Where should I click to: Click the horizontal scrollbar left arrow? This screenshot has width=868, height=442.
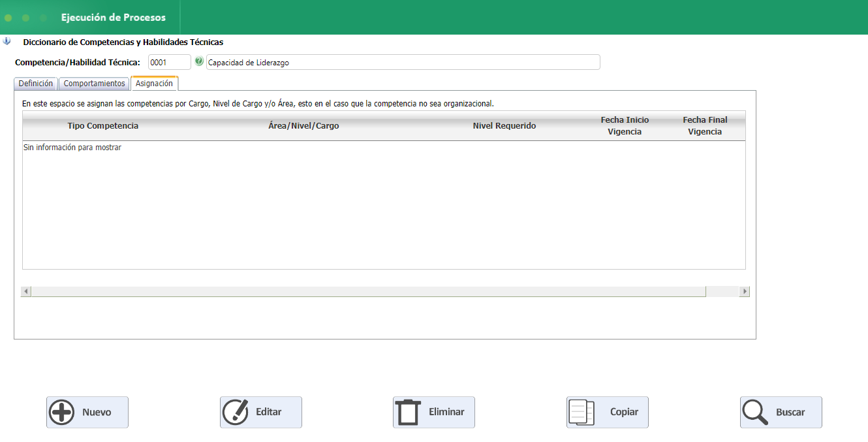pos(26,291)
